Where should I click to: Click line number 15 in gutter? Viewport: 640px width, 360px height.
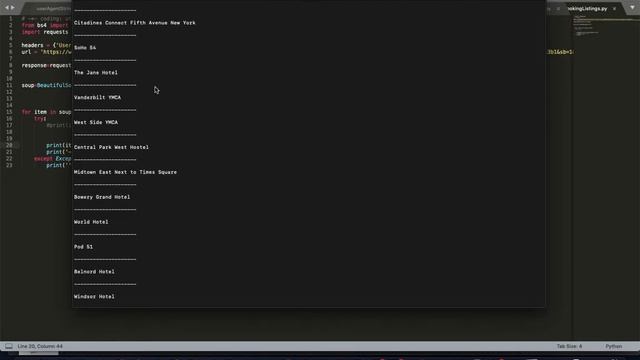(x=9, y=112)
